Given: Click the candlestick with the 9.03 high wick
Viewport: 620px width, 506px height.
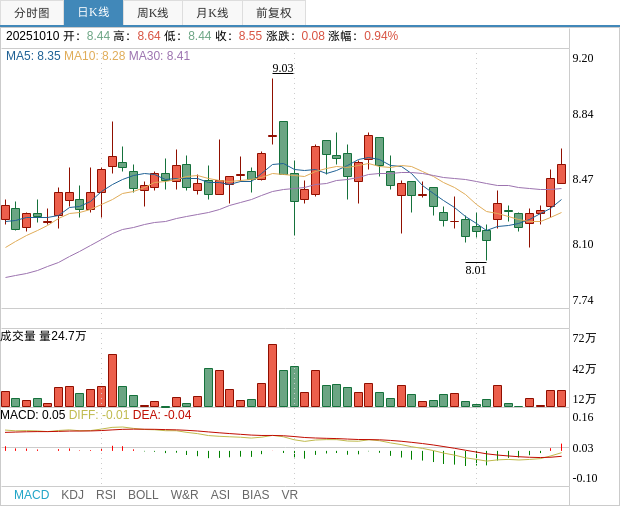Looking at the screenshot, I should pos(272,136).
